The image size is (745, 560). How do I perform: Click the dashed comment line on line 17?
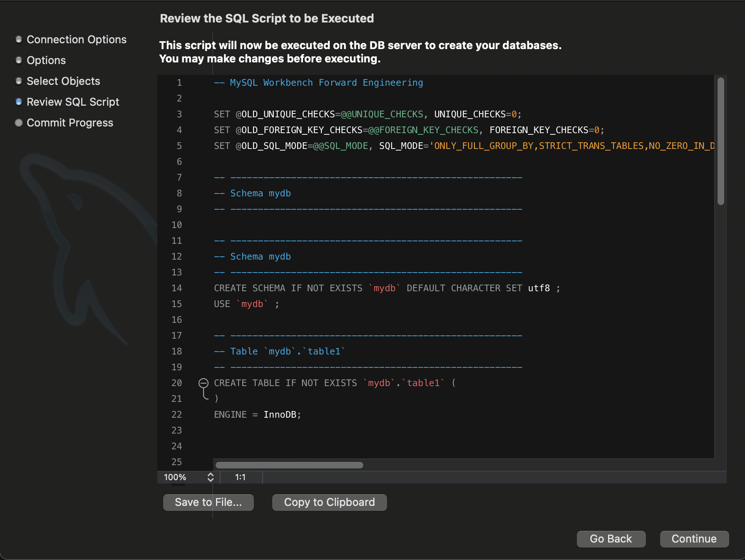368,336
